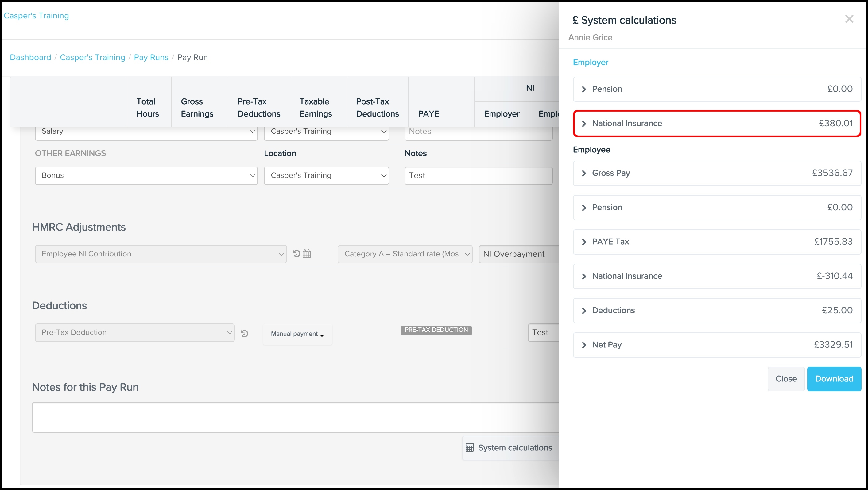Screen dimensions: 868x490
Task: Click the Employer section heading
Action: point(590,62)
